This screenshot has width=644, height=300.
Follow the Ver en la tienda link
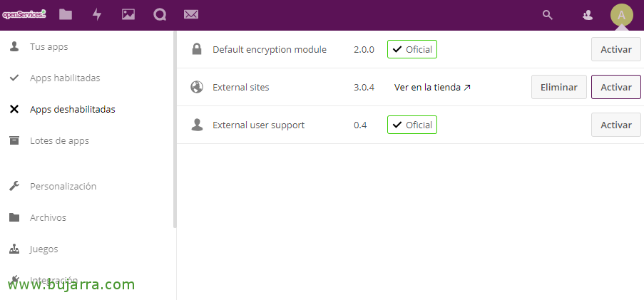432,87
